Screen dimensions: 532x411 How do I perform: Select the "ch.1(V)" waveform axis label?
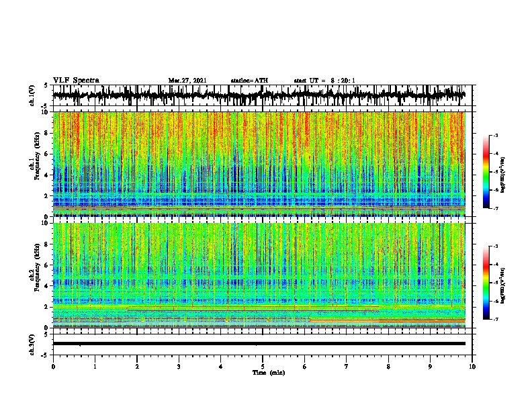[x=32, y=95]
